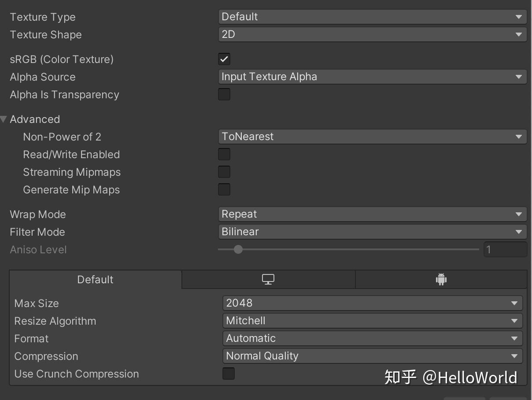Open the Texture Type dropdown
Viewport: 532px width, 400px height.
[x=372, y=17]
